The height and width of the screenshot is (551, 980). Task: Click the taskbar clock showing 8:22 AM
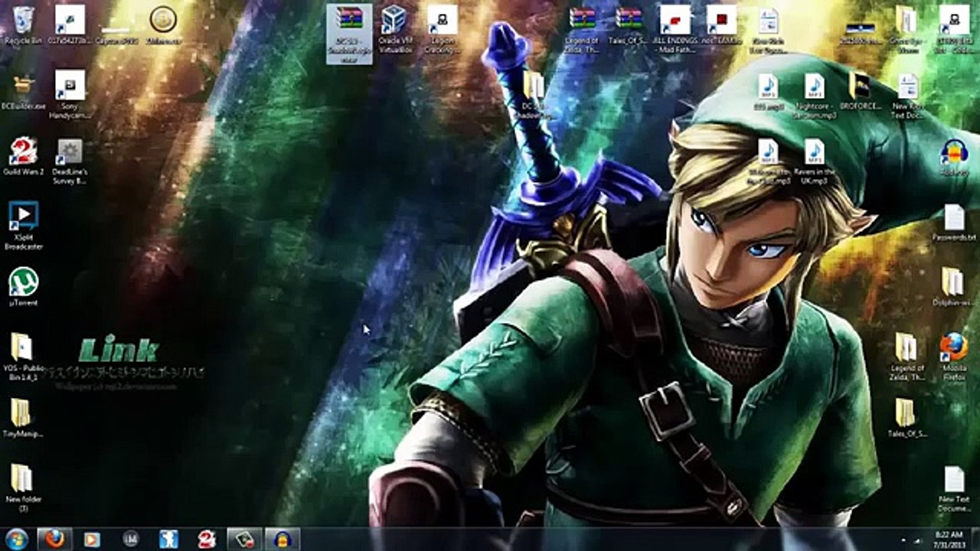(949, 539)
